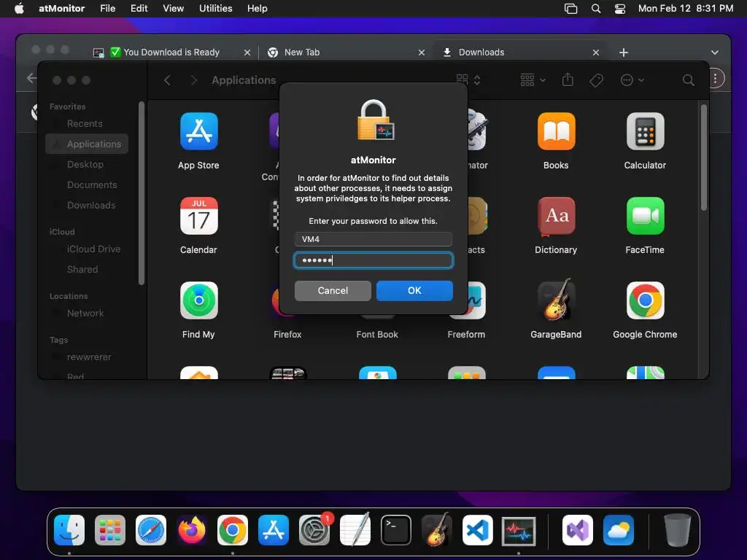Open System Settings in the Dock
The image size is (747, 560).
pyautogui.click(x=314, y=530)
